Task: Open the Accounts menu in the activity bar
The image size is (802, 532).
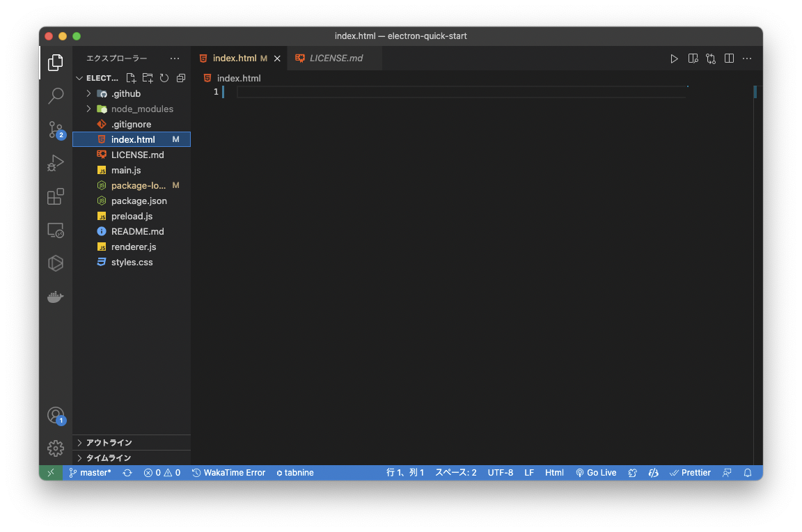Action: pyautogui.click(x=55, y=416)
